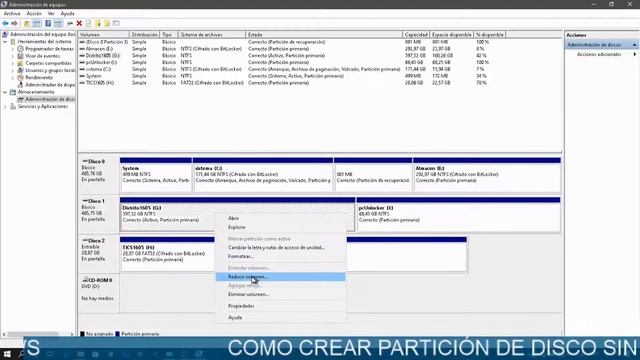Click the tree pane scrollbar right arrow
640x360 pixels.
[72, 334]
